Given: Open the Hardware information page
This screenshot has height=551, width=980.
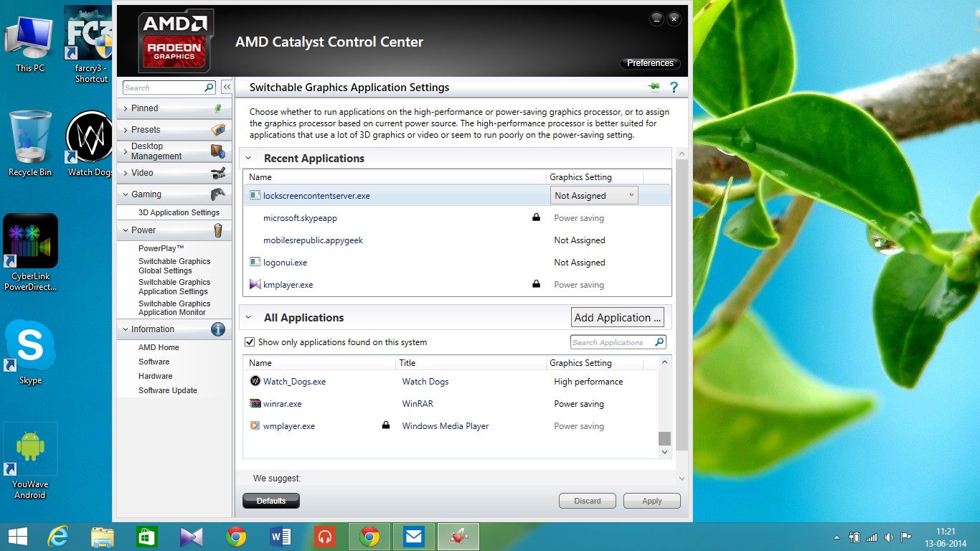Looking at the screenshot, I should 156,376.
